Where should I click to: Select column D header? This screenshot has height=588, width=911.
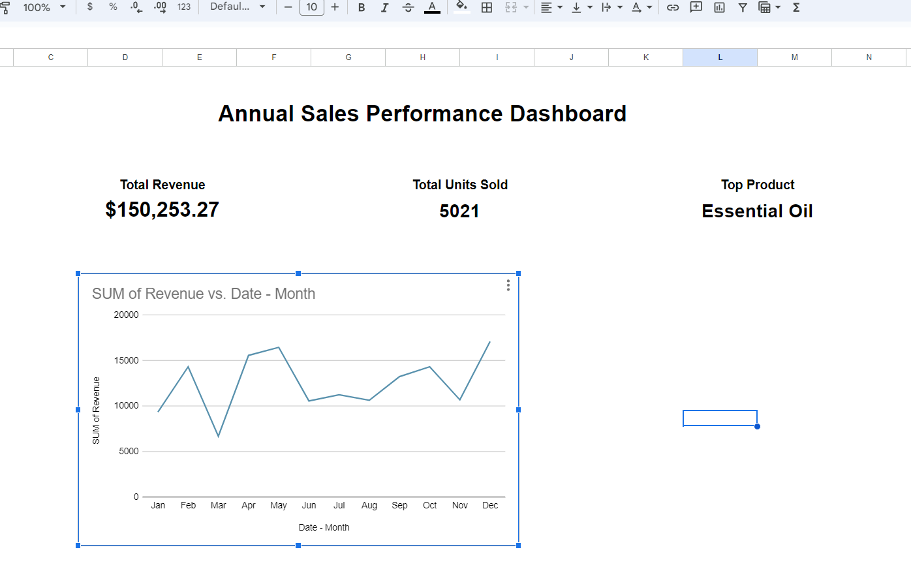click(125, 57)
